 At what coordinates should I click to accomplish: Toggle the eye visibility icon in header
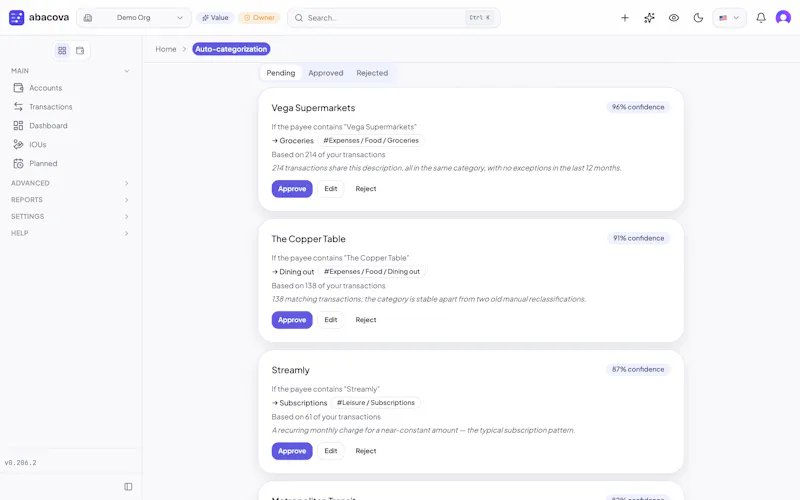click(x=673, y=18)
